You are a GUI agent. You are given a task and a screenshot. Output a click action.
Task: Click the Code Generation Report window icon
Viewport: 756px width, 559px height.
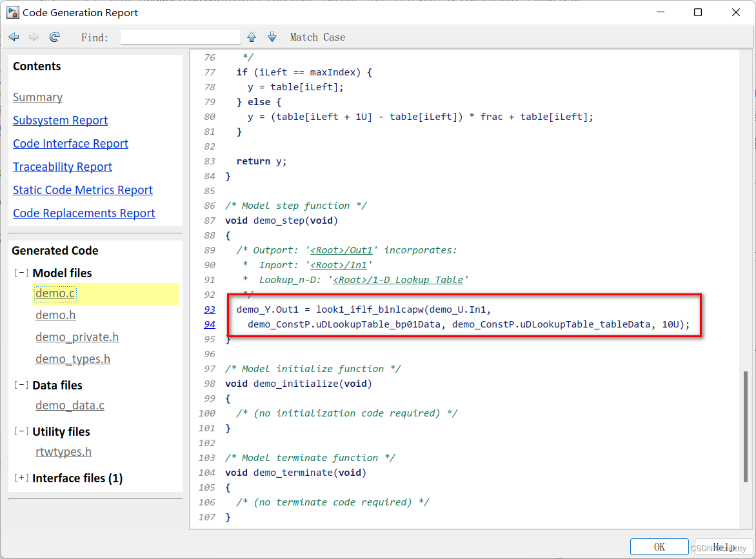(x=12, y=12)
